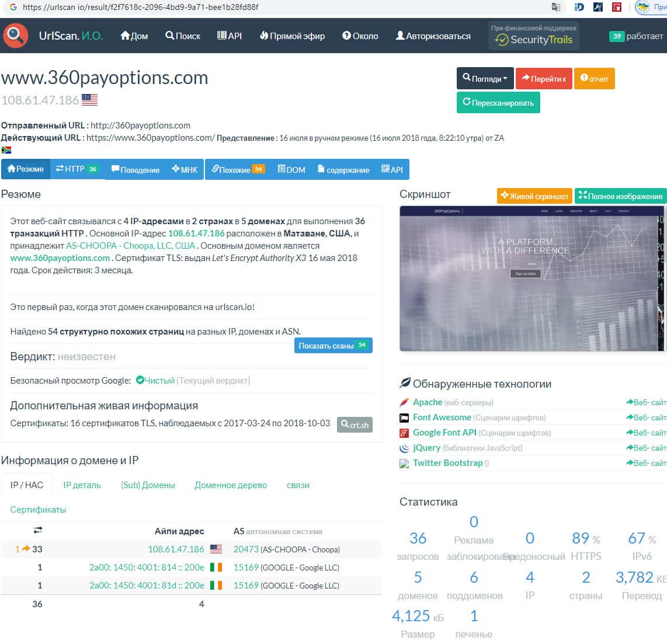
Task: Click the swap arrows icon in table header
Action: (38, 530)
